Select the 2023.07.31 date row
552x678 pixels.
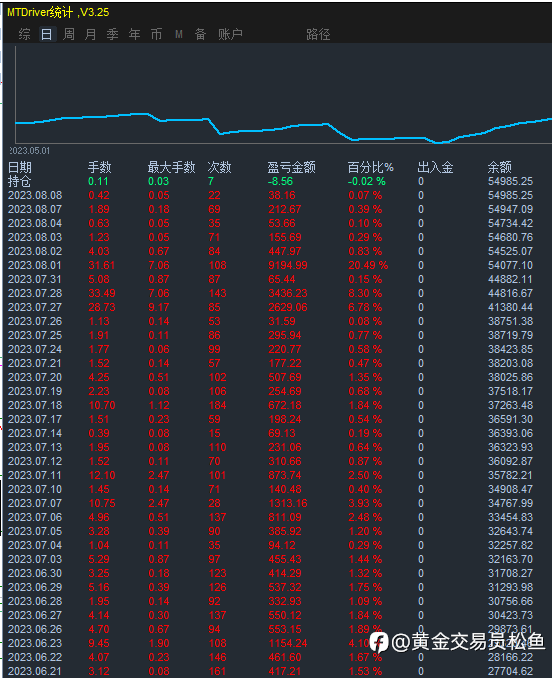click(x=35, y=279)
